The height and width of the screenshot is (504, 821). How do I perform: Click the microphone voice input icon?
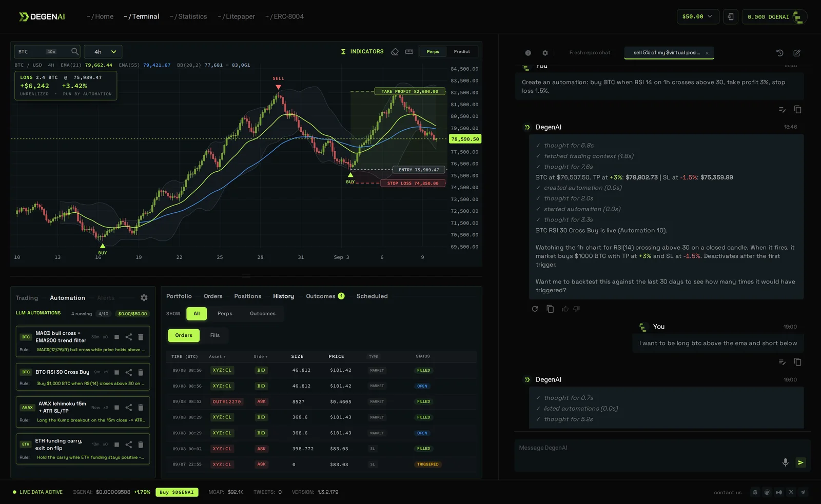click(785, 462)
